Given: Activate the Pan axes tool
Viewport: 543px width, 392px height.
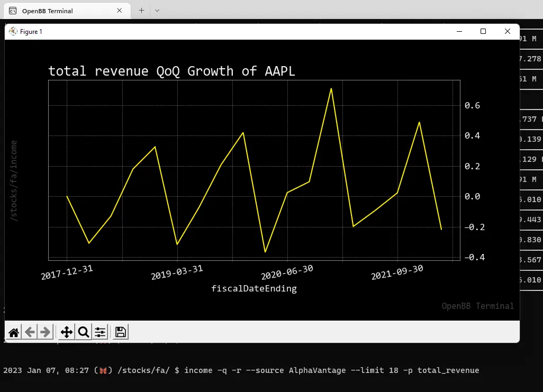Looking at the screenshot, I should tap(67, 332).
